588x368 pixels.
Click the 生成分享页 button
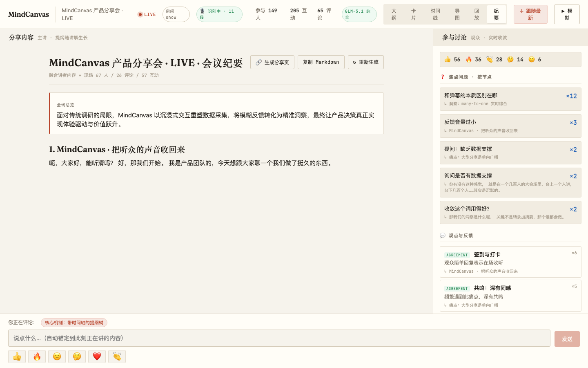pos(272,62)
